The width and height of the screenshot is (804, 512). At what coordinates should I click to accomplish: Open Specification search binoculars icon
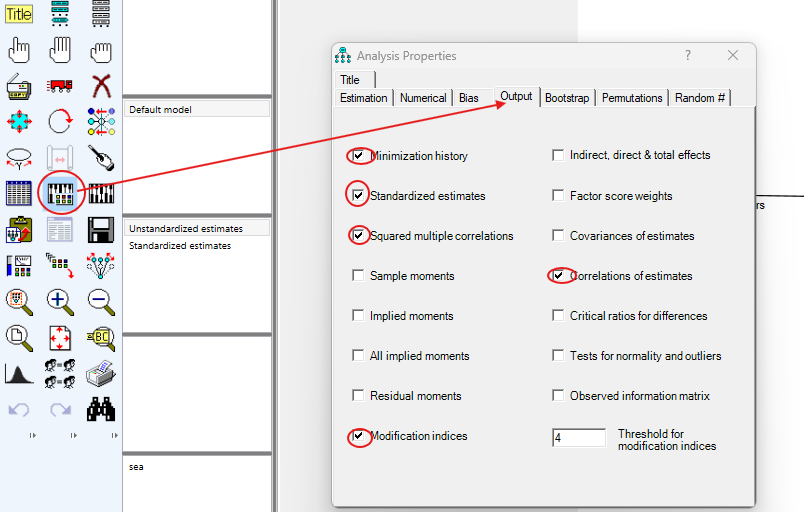100,409
